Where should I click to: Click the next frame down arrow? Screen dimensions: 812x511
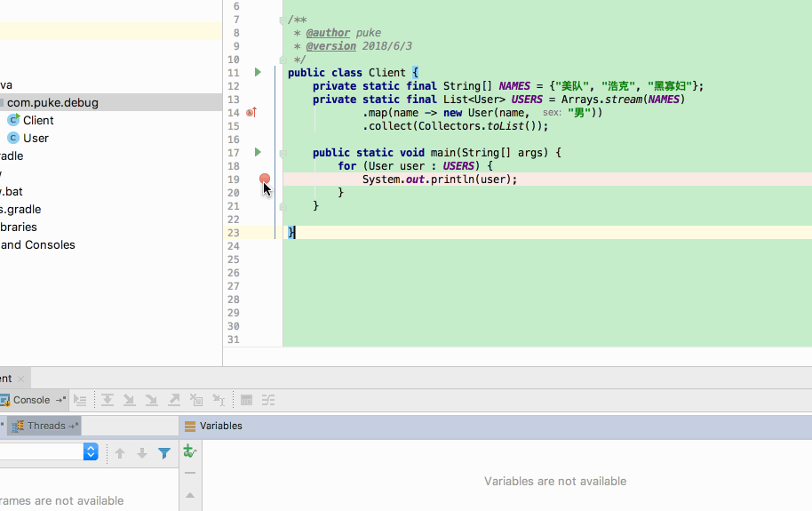[x=142, y=453]
